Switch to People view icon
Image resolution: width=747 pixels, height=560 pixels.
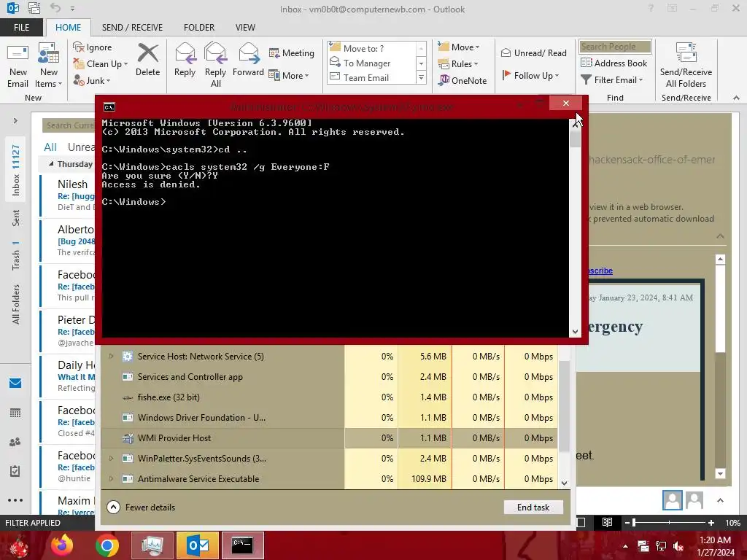15,442
